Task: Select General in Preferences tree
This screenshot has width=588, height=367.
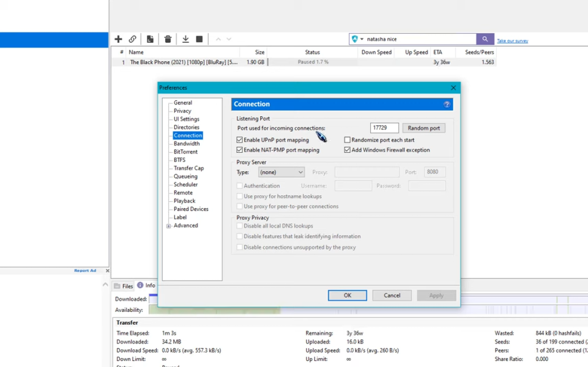Action: (182, 103)
